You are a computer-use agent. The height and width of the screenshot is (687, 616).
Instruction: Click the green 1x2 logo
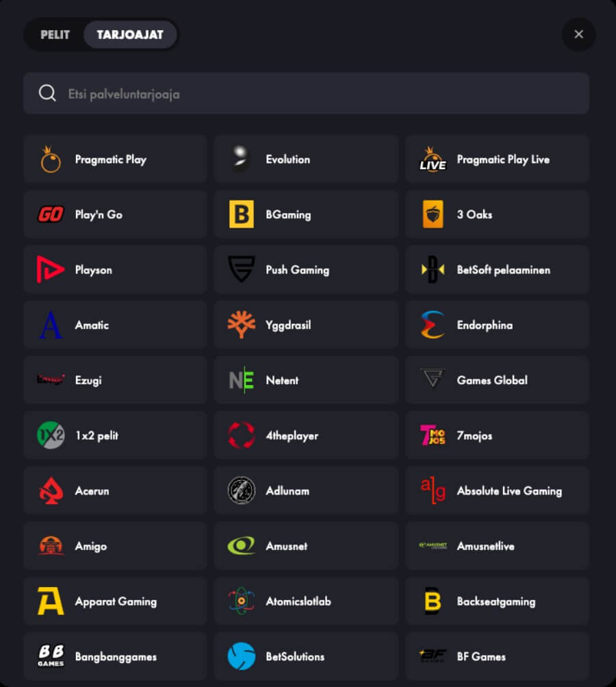pos(51,435)
